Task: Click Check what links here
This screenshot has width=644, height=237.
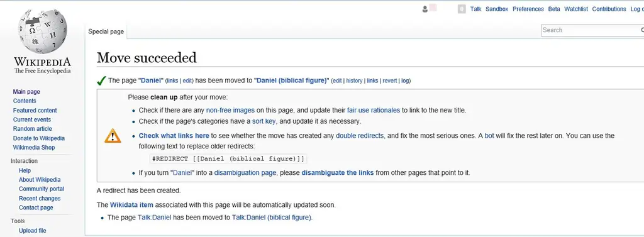Action: coord(174,136)
